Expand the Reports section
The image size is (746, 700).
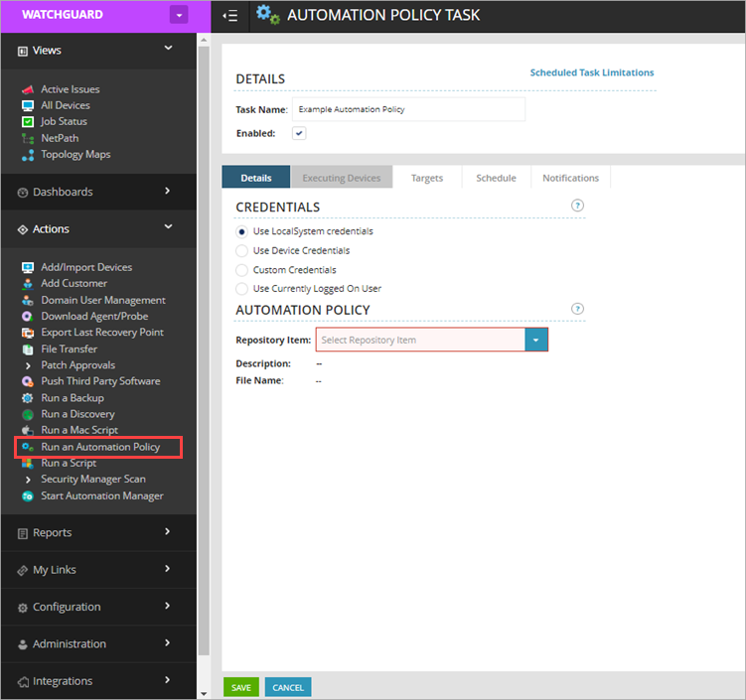click(x=168, y=531)
